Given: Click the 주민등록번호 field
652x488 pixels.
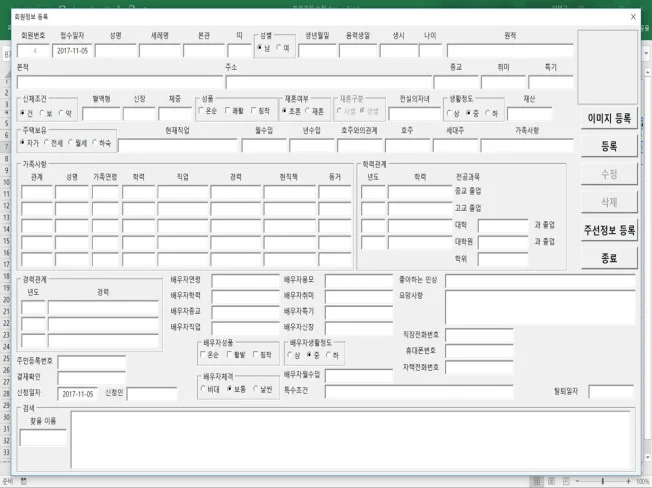Looking at the screenshot, I should point(92,361).
